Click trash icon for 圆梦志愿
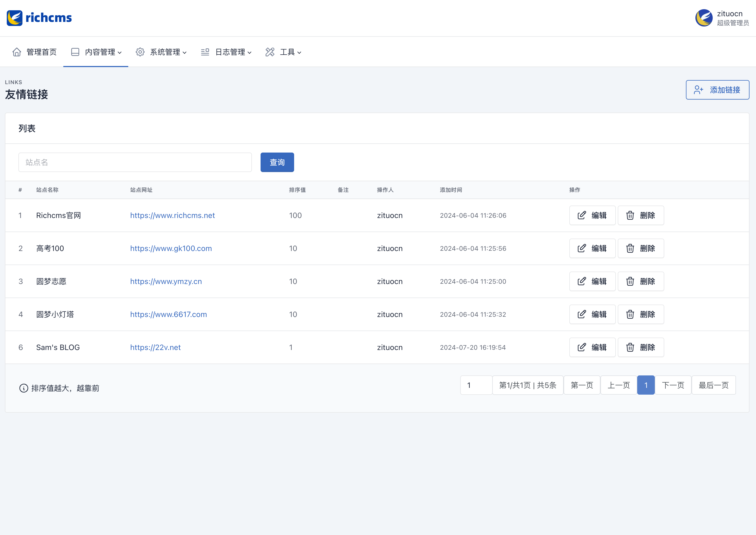The image size is (756, 535). click(630, 281)
